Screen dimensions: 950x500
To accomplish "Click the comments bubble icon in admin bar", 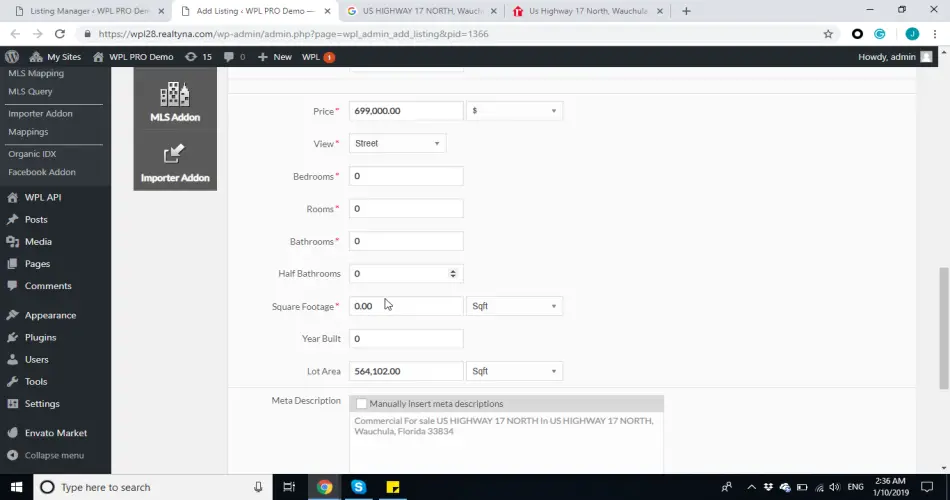I will coord(234,57).
